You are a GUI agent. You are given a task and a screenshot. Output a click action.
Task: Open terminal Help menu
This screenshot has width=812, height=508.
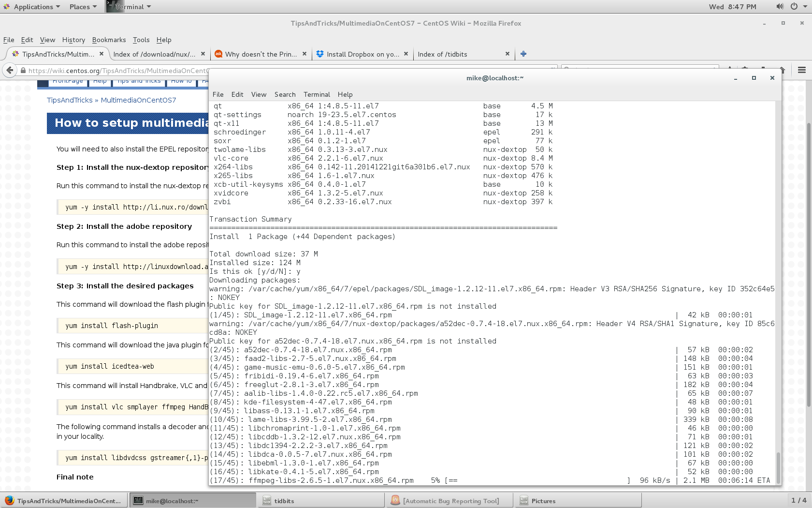coord(345,94)
